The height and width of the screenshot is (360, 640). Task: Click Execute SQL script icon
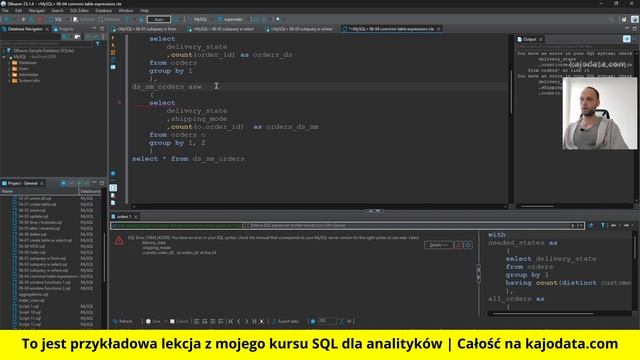113,52
